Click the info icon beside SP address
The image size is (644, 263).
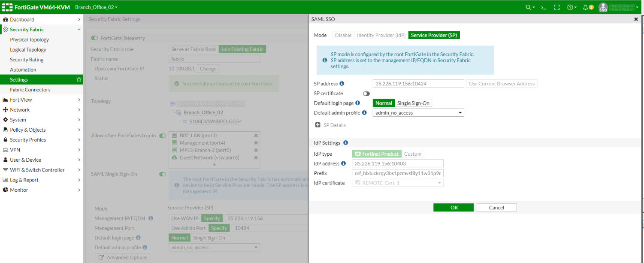(x=342, y=84)
